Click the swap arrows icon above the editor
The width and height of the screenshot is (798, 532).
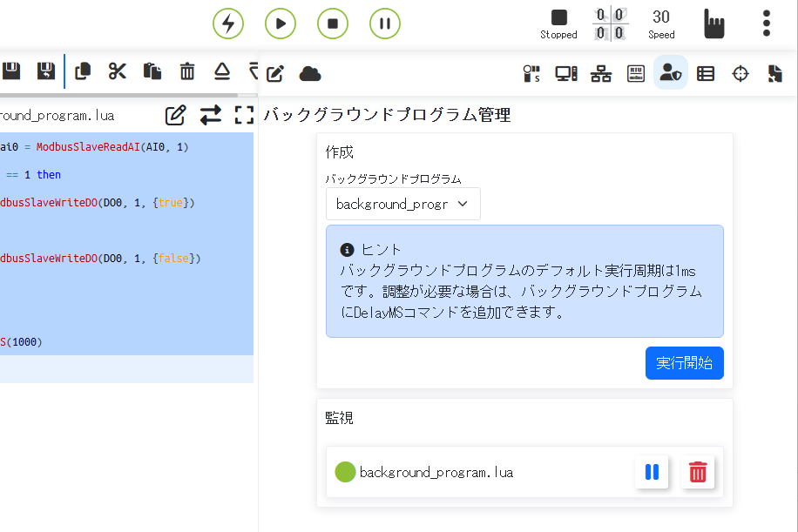[x=210, y=115]
